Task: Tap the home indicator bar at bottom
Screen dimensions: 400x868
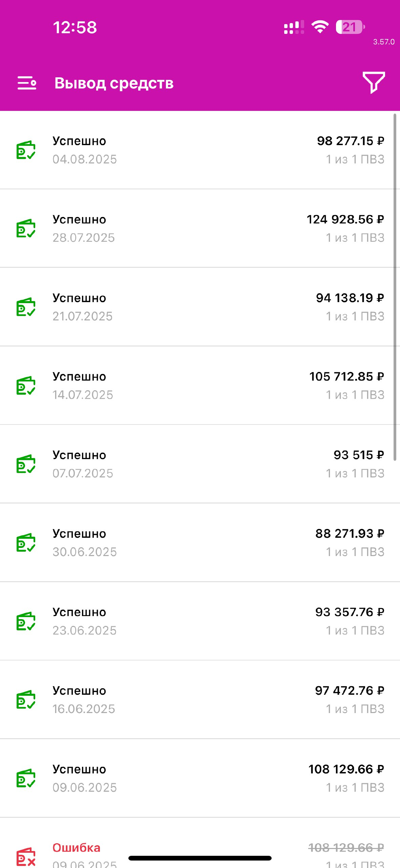Action: click(200, 858)
